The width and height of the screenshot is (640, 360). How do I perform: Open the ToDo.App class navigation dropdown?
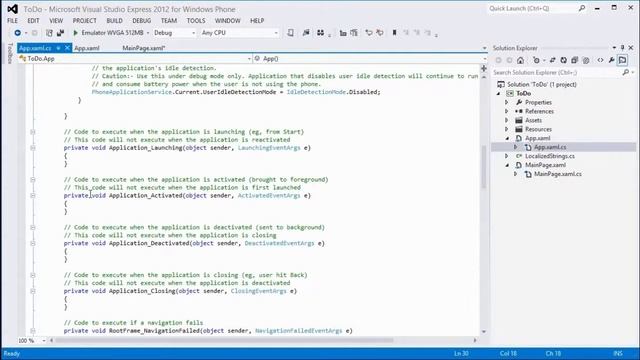click(x=249, y=59)
